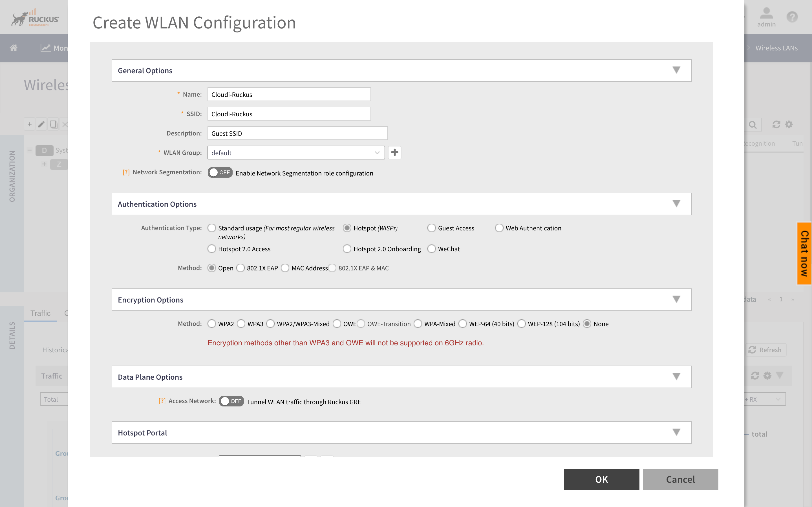The width and height of the screenshot is (812, 507).
Task: Click inside the SSID input field
Action: pyautogui.click(x=289, y=114)
